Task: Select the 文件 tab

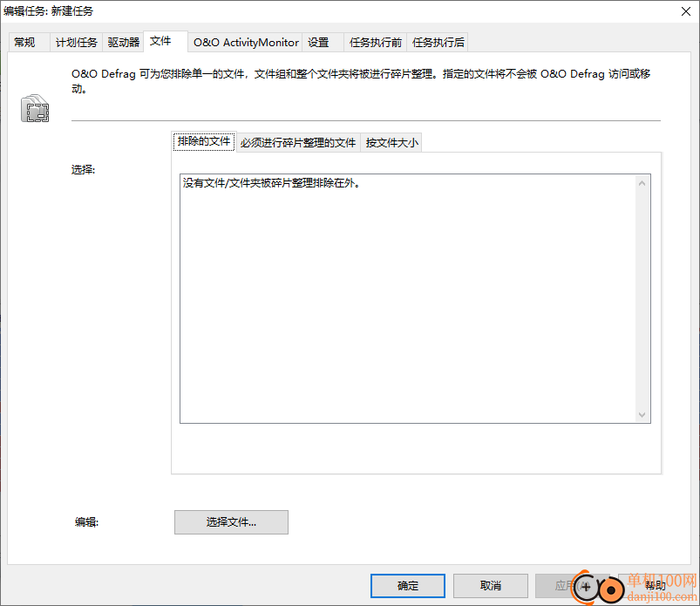Action: [165, 42]
